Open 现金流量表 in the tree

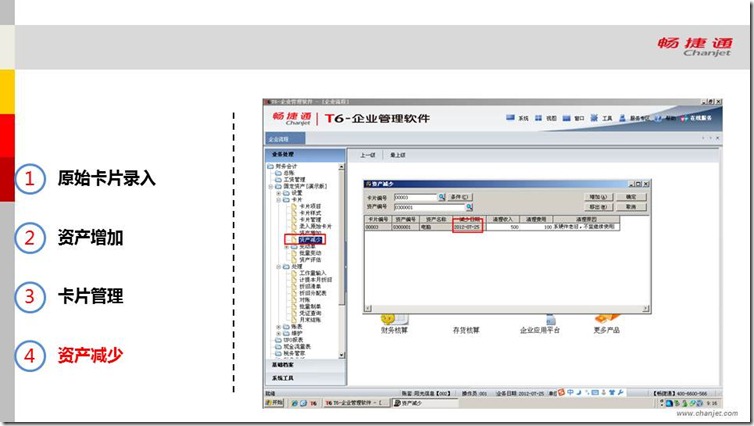point(293,347)
